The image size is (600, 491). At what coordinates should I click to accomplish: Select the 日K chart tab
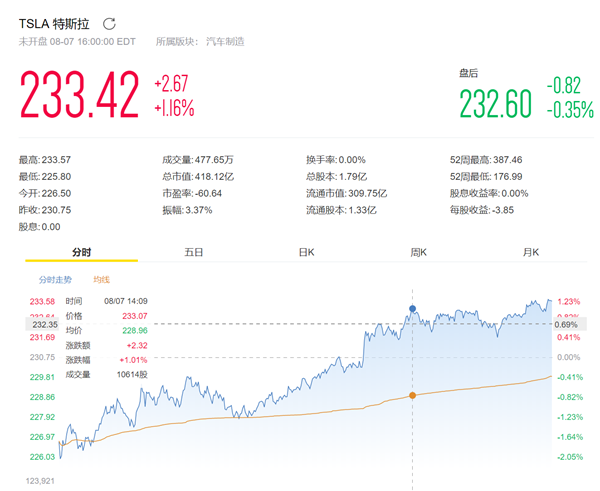[306, 253]
